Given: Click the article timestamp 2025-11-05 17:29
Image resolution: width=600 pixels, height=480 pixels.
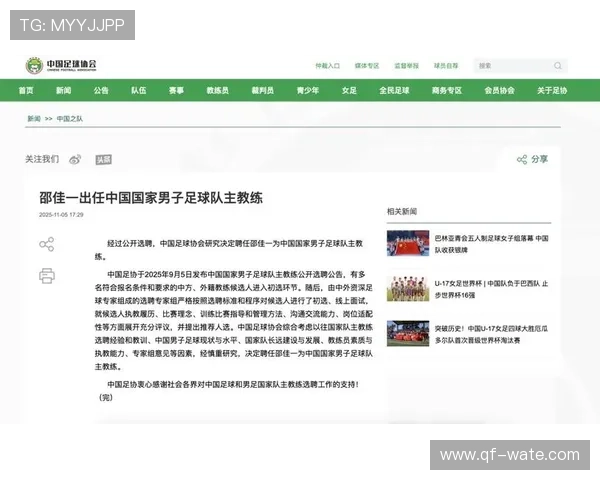Looking at the screenshot, I should [x=61, y=215].
